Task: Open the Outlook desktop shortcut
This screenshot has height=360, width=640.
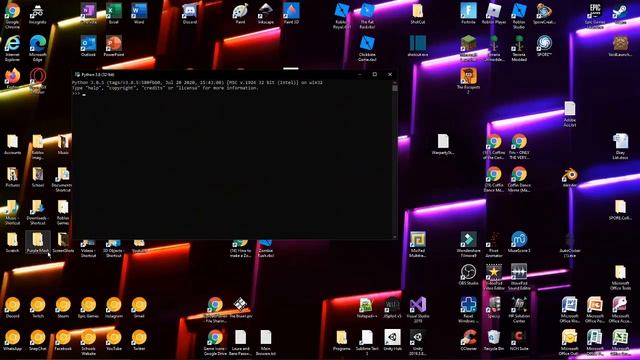Action: tap(88, 46)
